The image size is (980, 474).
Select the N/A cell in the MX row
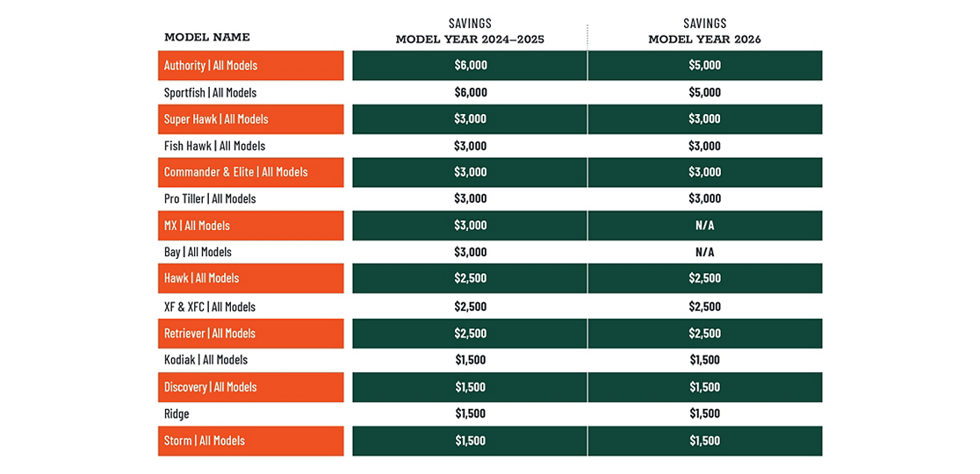point(704,226)
